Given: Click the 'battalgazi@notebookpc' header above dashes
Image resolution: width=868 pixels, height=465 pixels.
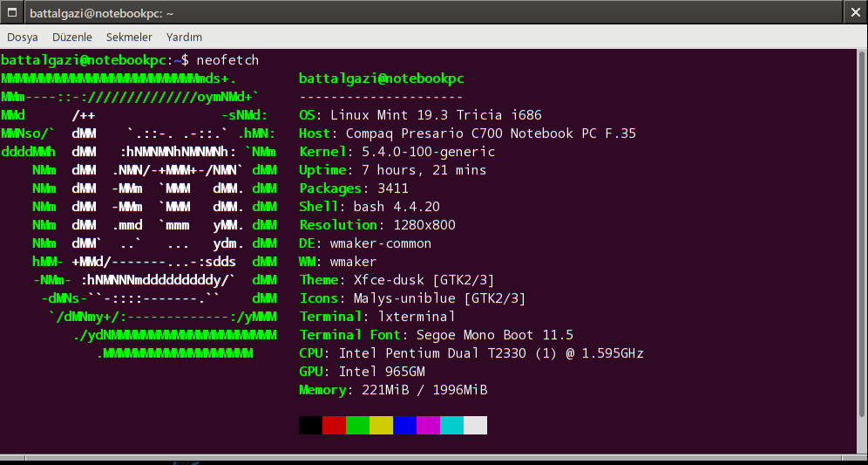Looking at the screenshot, I should click(x=382, y=79).
